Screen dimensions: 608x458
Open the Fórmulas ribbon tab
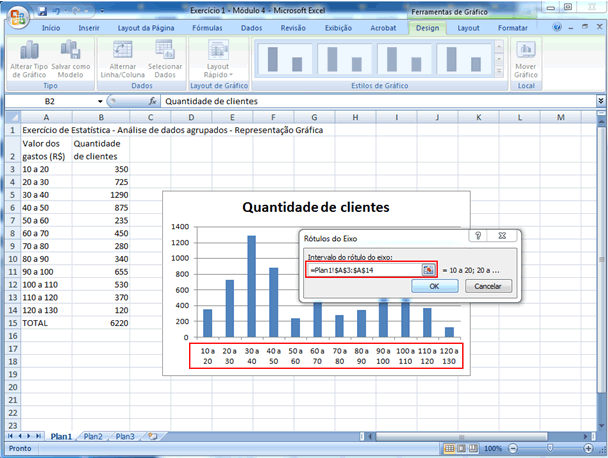[207, 28]
